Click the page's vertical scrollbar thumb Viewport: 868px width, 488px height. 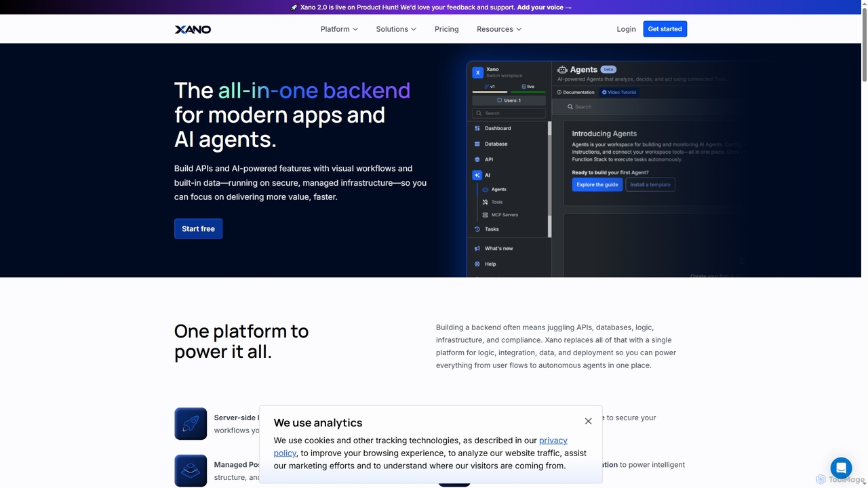(x=864, y=44)
